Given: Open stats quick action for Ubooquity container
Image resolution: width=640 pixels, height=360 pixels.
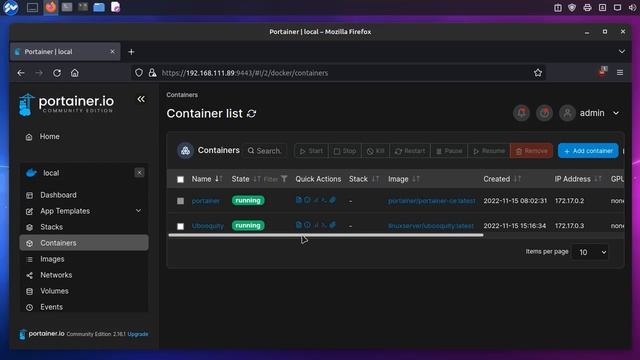Looking at the screenshot, I should 316,225.
